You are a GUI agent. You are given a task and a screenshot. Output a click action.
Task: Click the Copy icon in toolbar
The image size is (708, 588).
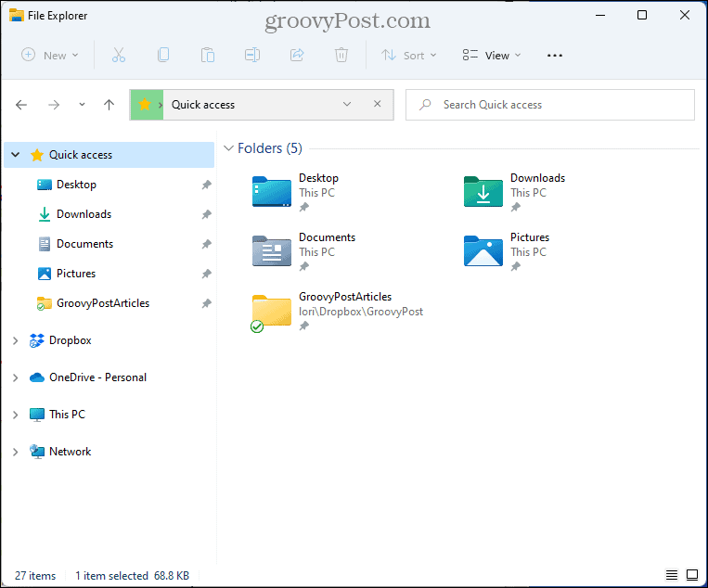coord(163,55)
